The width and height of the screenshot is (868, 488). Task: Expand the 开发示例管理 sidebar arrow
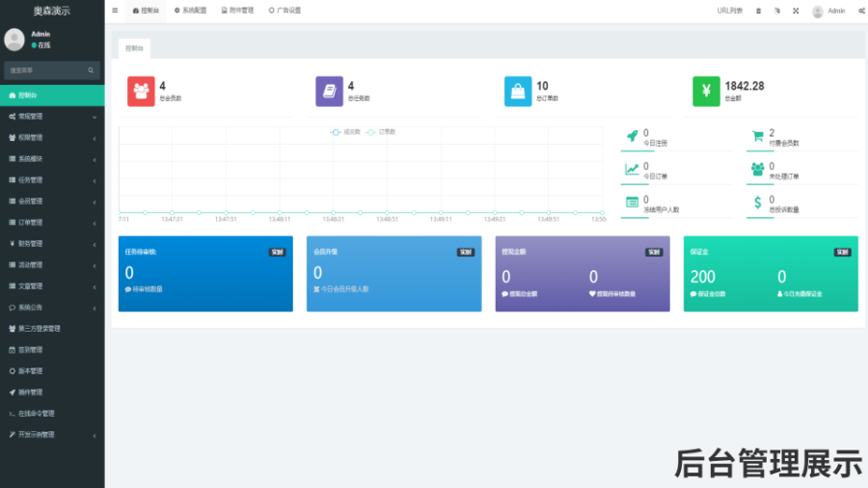tap(95, 435)
